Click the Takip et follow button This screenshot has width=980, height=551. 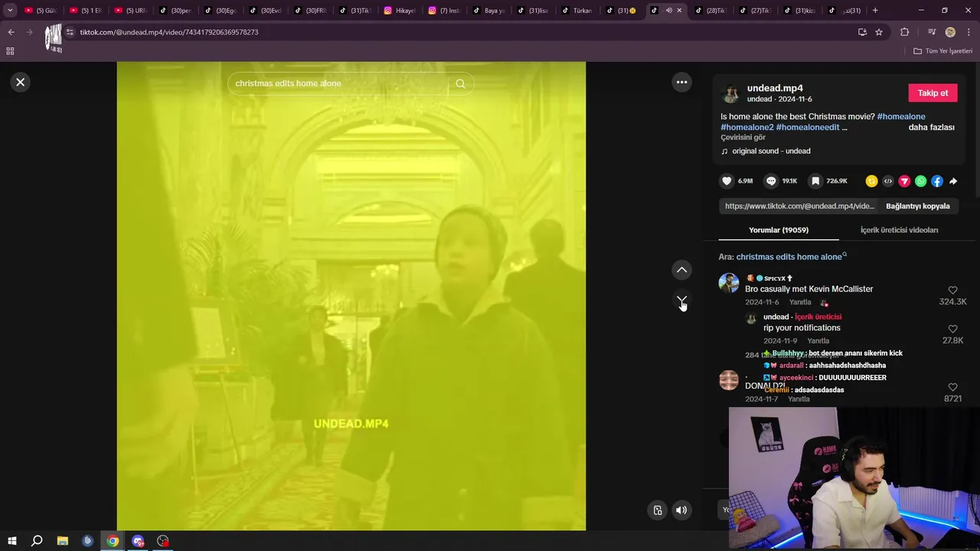pyautogui.click(x=933, y=93)
